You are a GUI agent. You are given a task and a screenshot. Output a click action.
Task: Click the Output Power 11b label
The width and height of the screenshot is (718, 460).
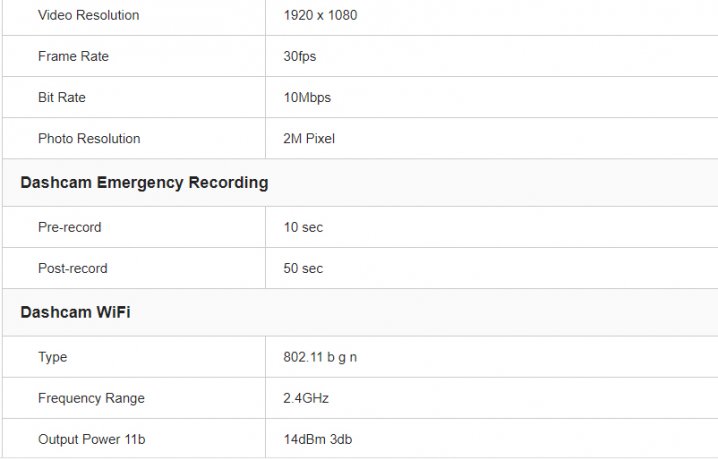(x=91, y=439)
